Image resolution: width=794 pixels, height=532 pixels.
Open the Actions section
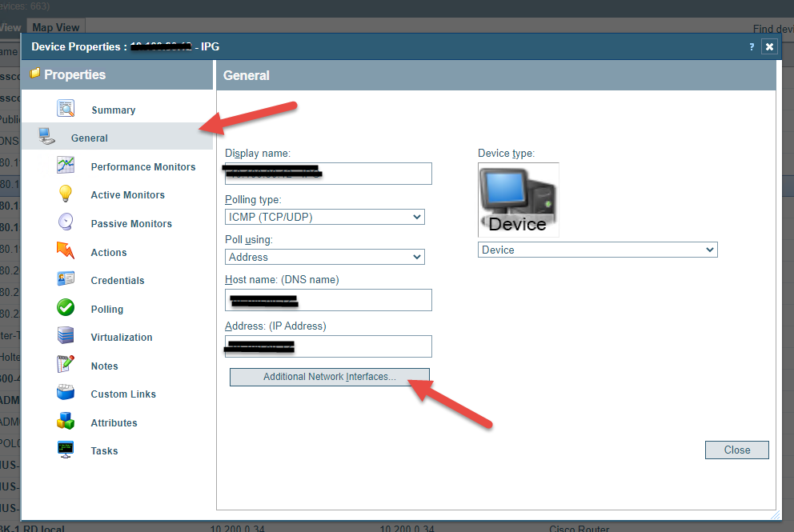coord(108,252)
